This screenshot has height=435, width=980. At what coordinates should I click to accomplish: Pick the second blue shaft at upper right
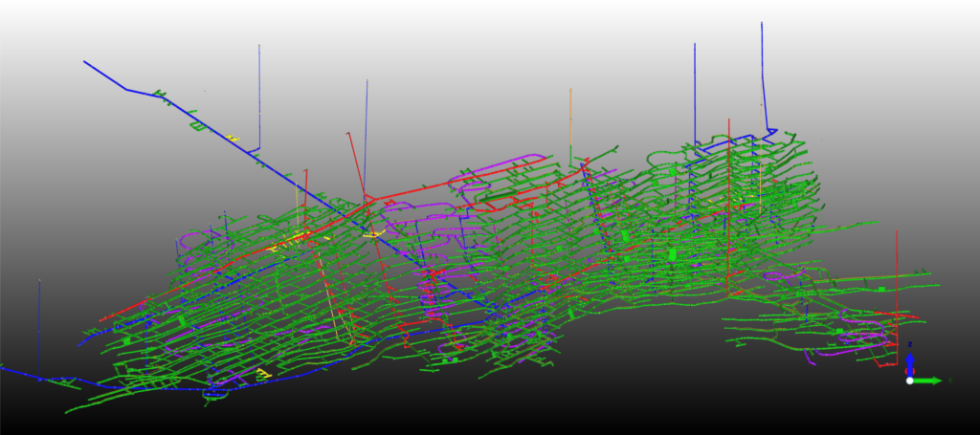(x=695, y=86)
